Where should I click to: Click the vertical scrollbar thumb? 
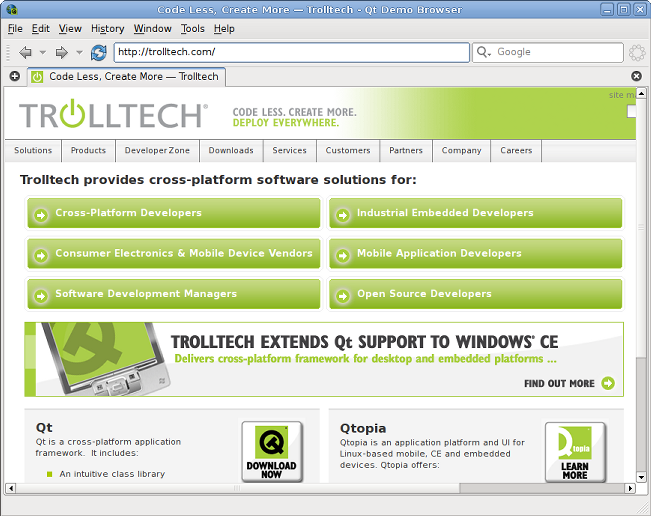coord(641,227)
